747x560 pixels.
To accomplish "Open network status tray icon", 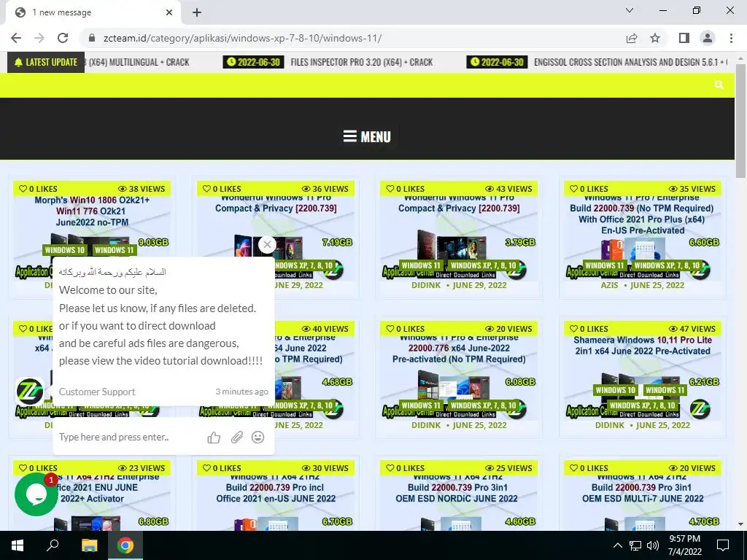I will coord(635,545).
